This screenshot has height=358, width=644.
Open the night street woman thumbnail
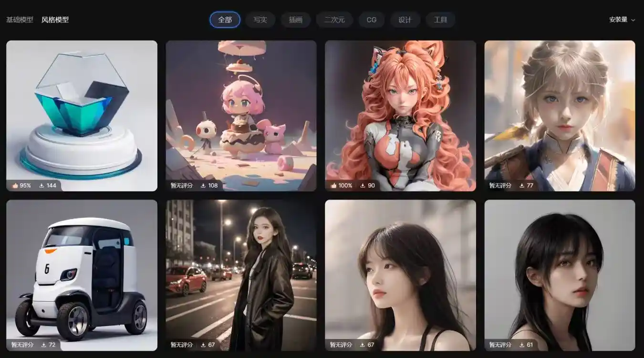pos(241,275)
